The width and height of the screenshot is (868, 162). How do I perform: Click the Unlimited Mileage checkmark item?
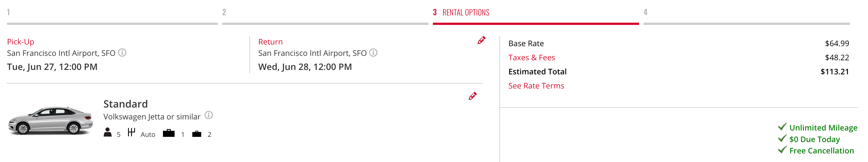tap(818, 127)
